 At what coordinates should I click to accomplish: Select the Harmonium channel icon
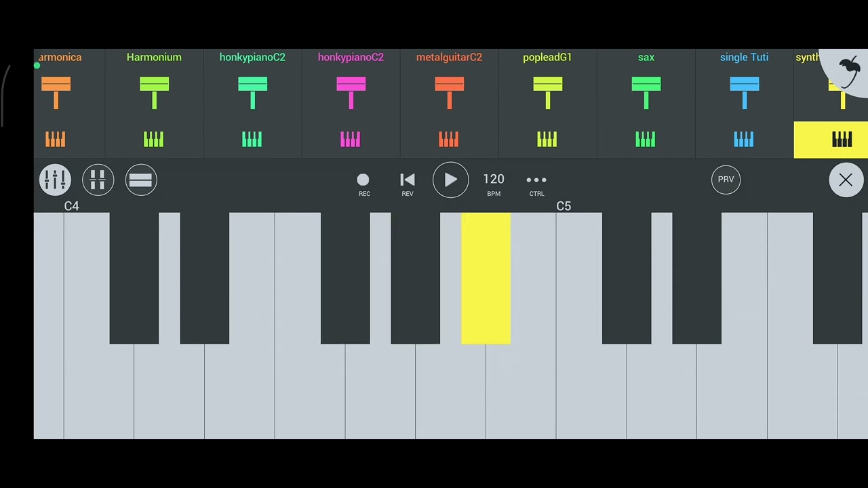pyautogui.click(x=154, y=93)
